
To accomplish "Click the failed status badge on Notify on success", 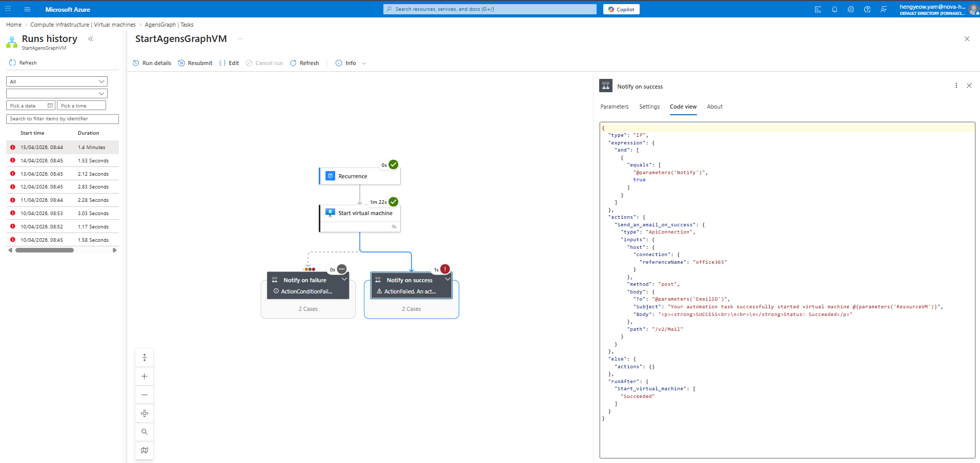I will 445,269.
